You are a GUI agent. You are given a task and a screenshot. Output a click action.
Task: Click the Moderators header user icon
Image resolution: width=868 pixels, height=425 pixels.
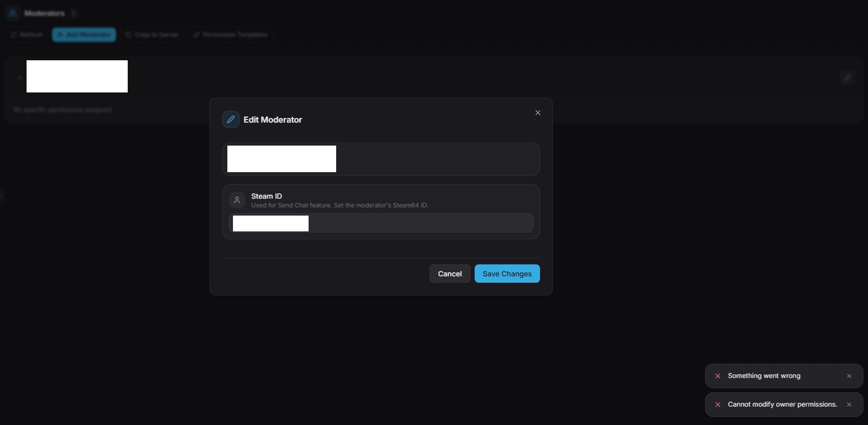click(x=13, y=13)
